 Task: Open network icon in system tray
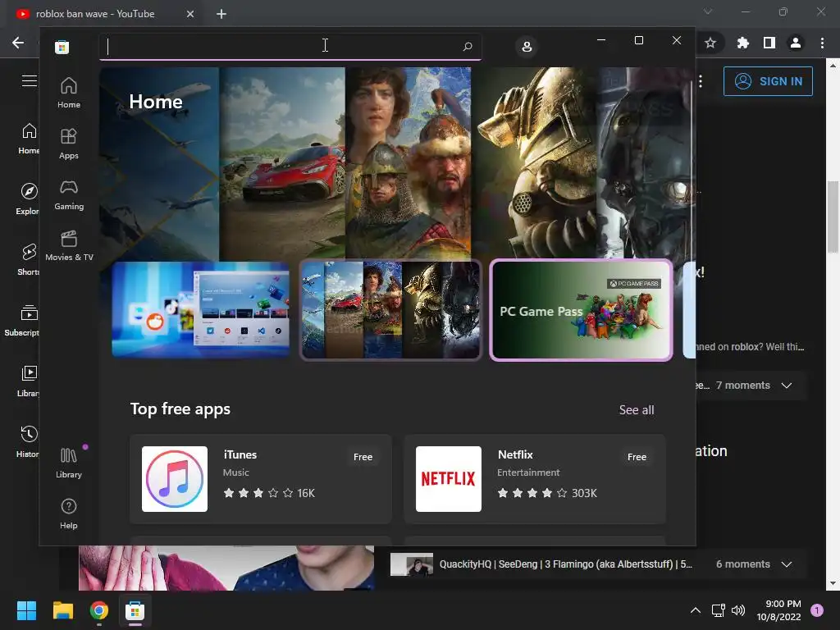(x=719, y=610)
